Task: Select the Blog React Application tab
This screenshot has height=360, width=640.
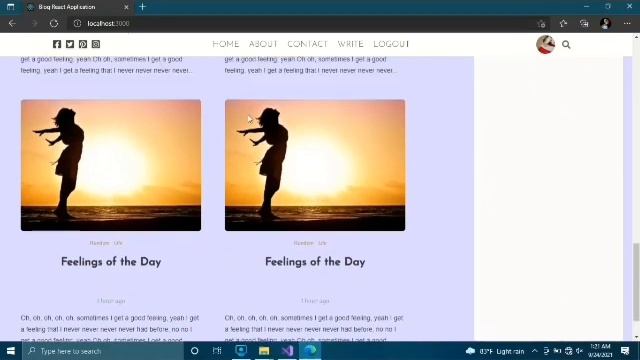Action: point(78,7)
